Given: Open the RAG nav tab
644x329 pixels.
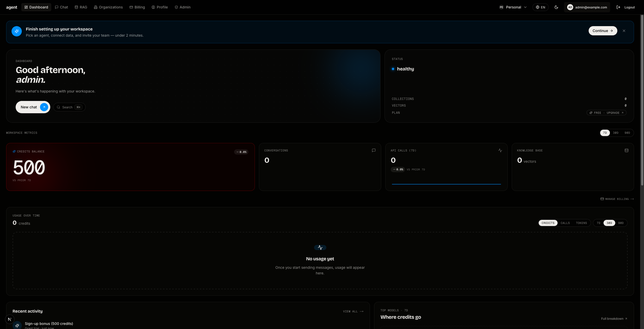Looking at the screenshot, I should 81,7.
